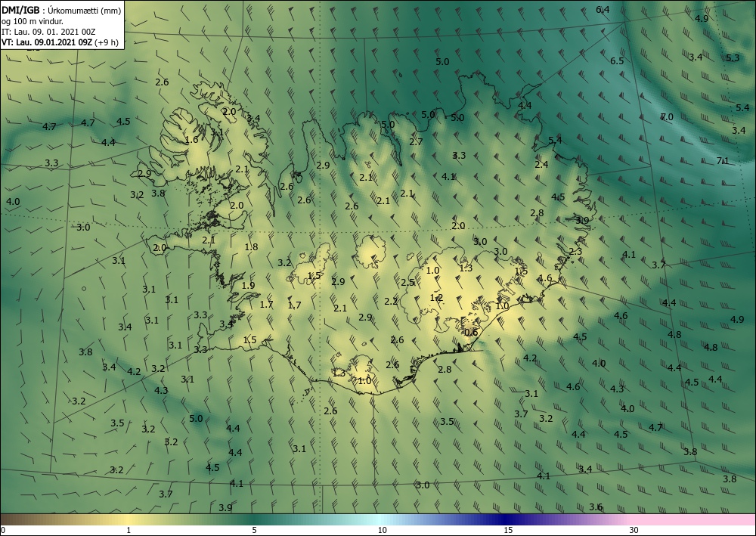Click the map value "1.2"
This screenshot has height=536, width=756.
[x=436, y=297]
